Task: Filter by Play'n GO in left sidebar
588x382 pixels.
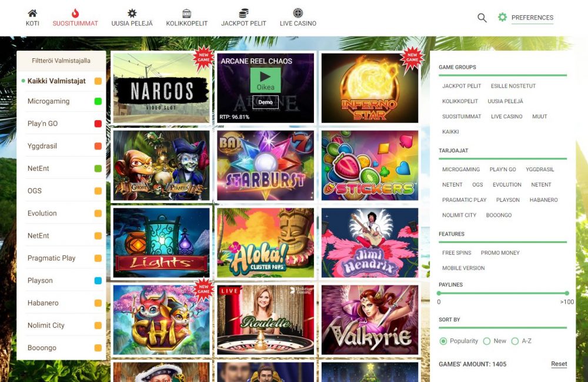Action: pos(62,124)
